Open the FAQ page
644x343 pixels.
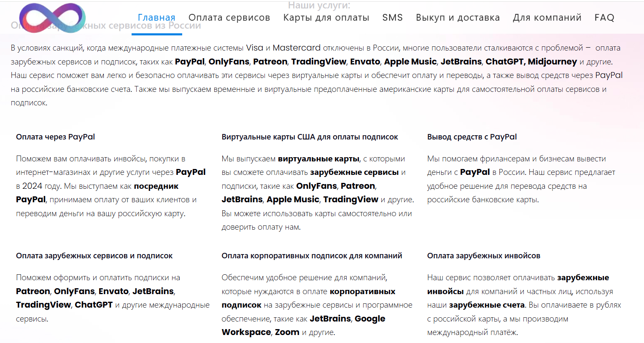604,18
